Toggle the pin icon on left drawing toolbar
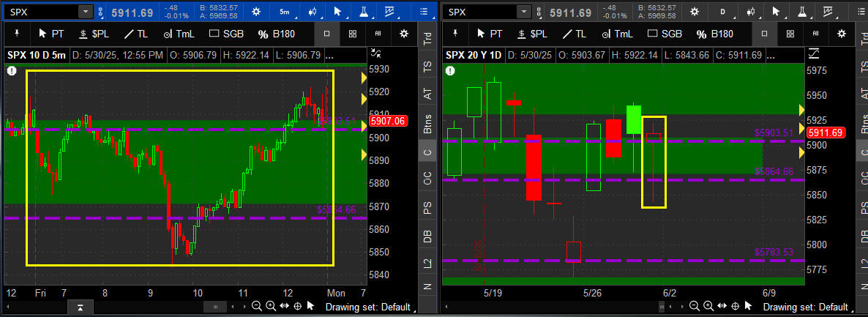Image resolution: width=868 pixels, height=317 pixels. 17,34
